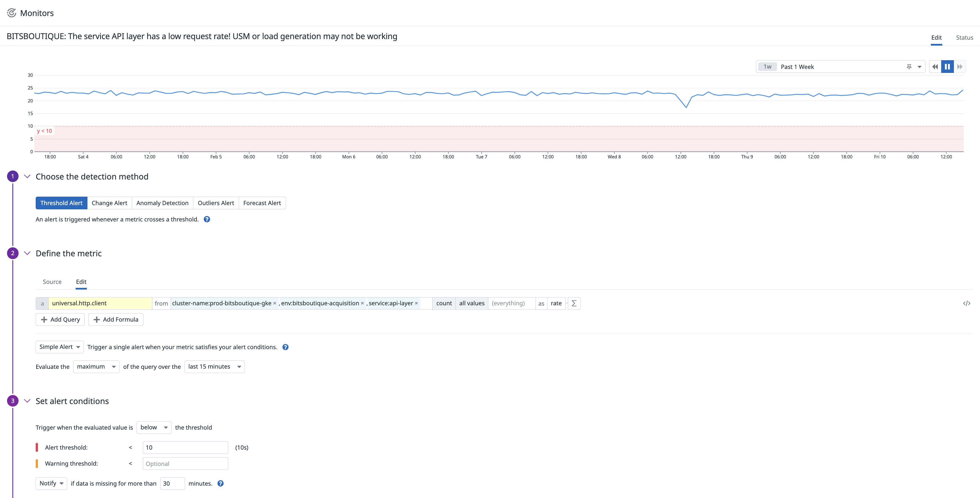Open the below threshold condition dropdown
The image size is (980, 498).
pyautogui.click(x=154, y=427)
